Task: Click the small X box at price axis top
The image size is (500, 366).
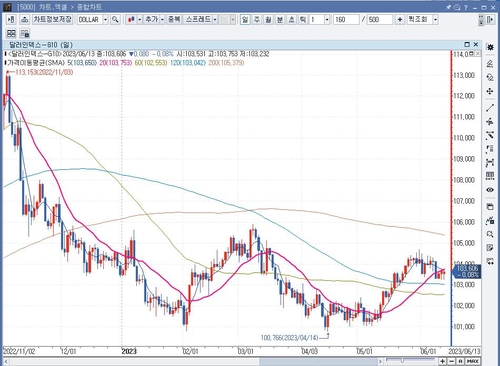Action: click(478, 54)
